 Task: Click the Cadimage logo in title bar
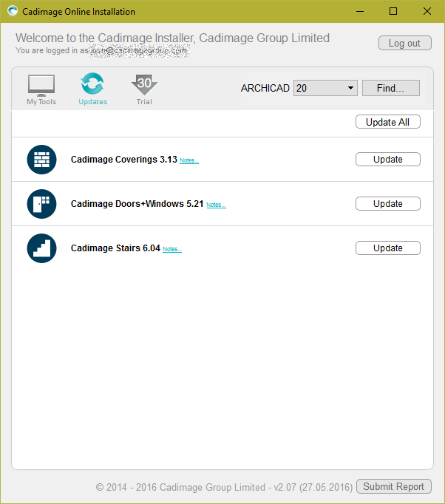[12, 11]
